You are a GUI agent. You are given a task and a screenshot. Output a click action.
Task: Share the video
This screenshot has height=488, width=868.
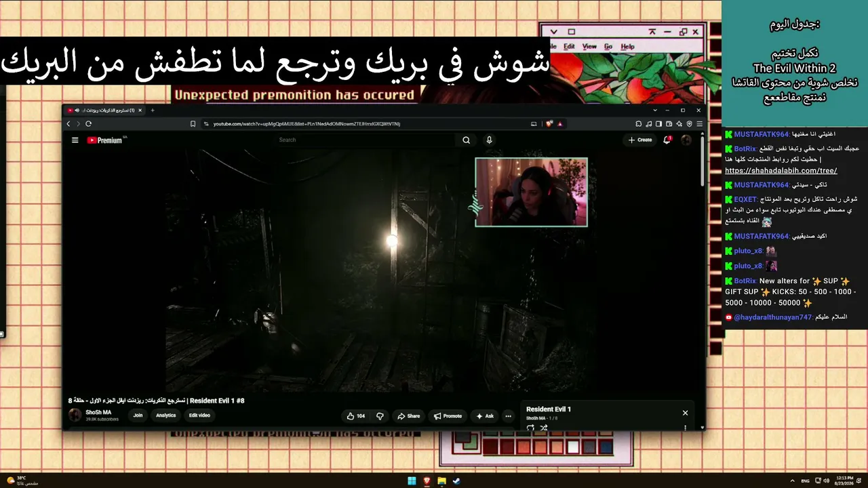click(x=409, y=416)
